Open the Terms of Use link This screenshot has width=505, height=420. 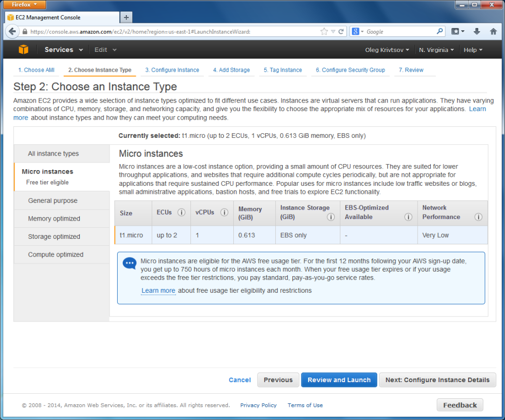(x=305, y=405)
